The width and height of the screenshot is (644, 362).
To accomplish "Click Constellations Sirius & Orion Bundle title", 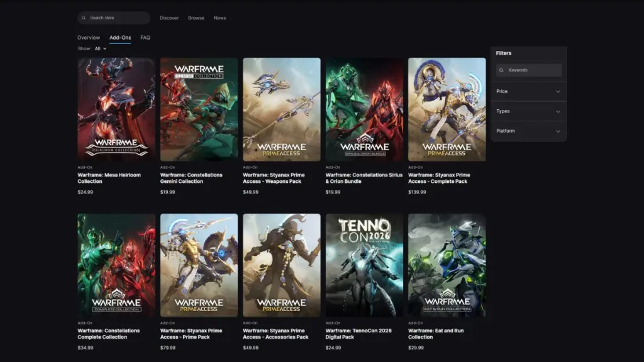I will click(x=364, y=178).
